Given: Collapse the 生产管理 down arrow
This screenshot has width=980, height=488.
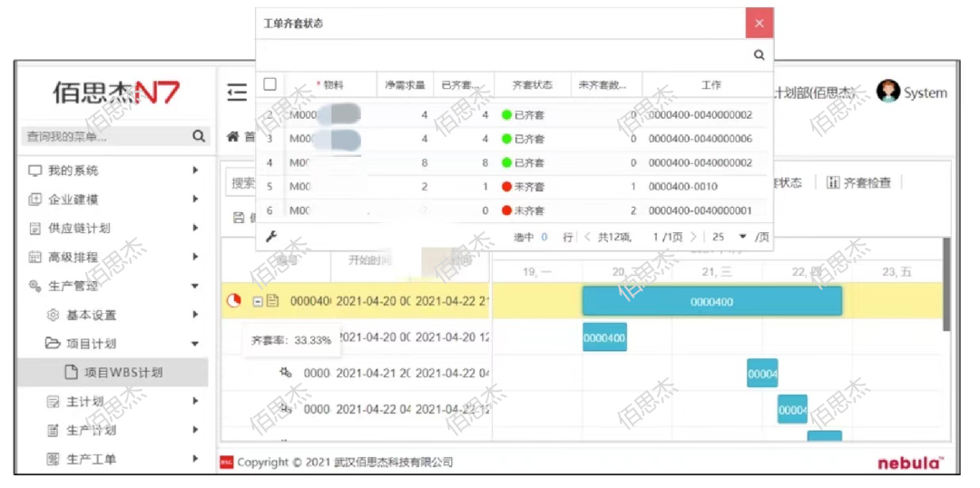Looking at the screenshot, I should [194, 286].
